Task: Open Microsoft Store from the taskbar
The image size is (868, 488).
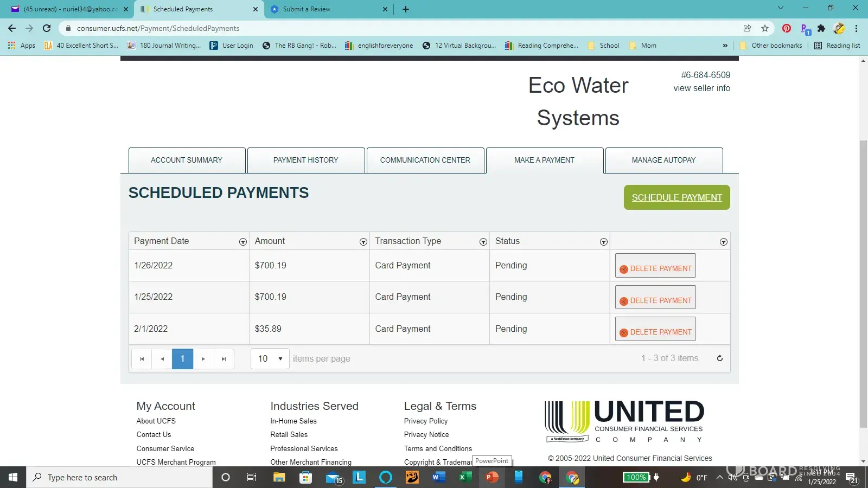Action: [x=306, y=478]
